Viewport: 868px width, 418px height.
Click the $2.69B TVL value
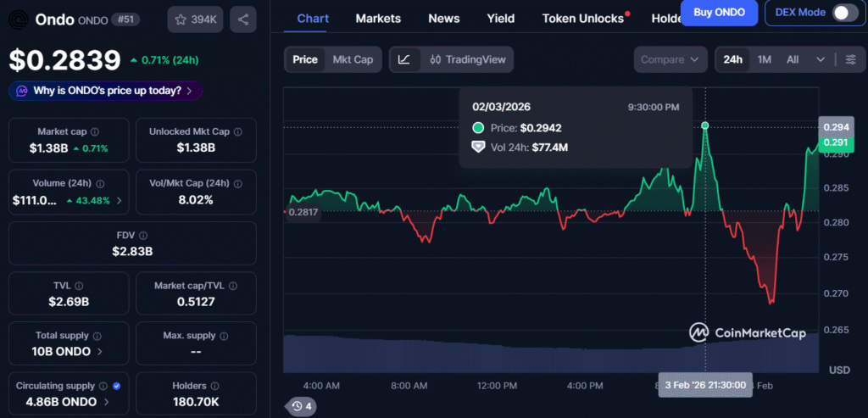(69, 302)
